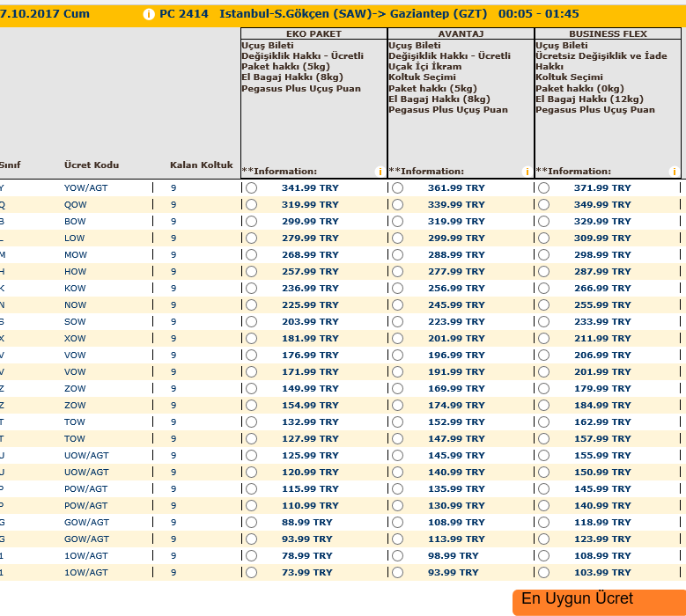Select the 125.99 TRY UOW/AGT Eko fare

tap(252, 456)
